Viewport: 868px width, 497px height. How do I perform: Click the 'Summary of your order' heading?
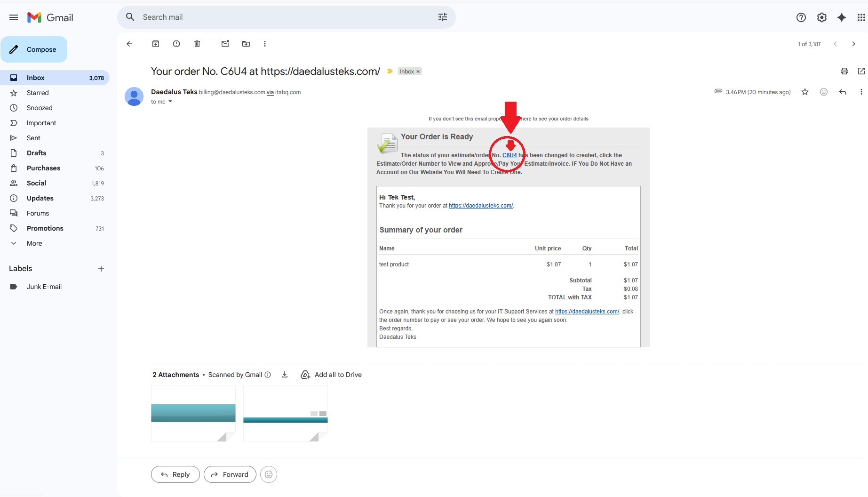421,230
